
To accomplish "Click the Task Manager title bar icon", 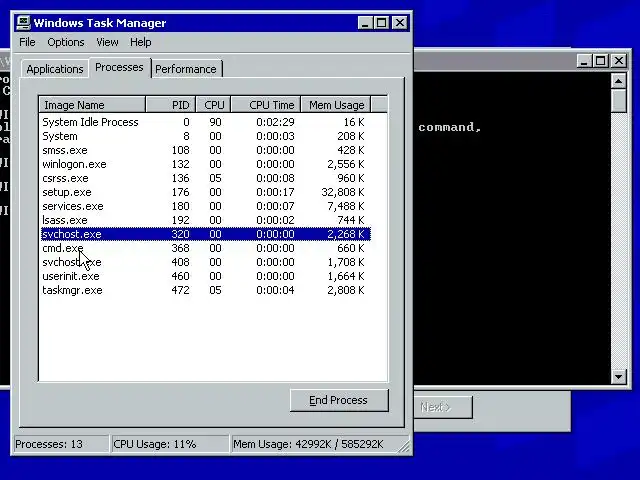I will click(24, 23).
